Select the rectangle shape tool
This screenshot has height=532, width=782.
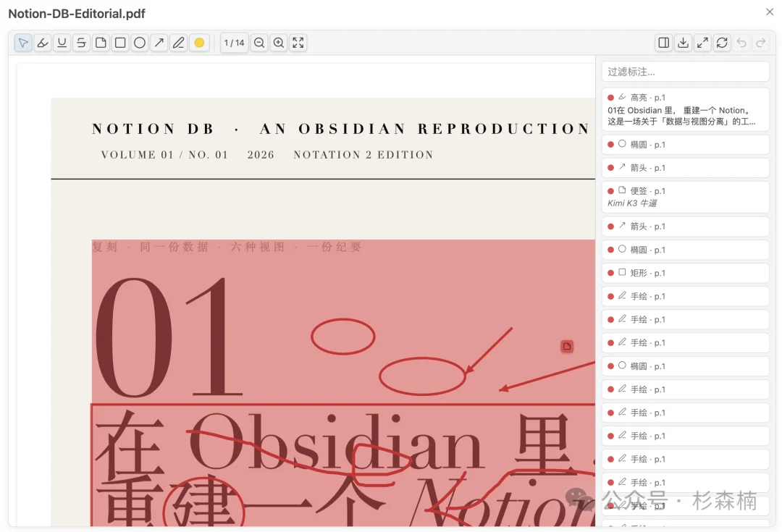120,43
